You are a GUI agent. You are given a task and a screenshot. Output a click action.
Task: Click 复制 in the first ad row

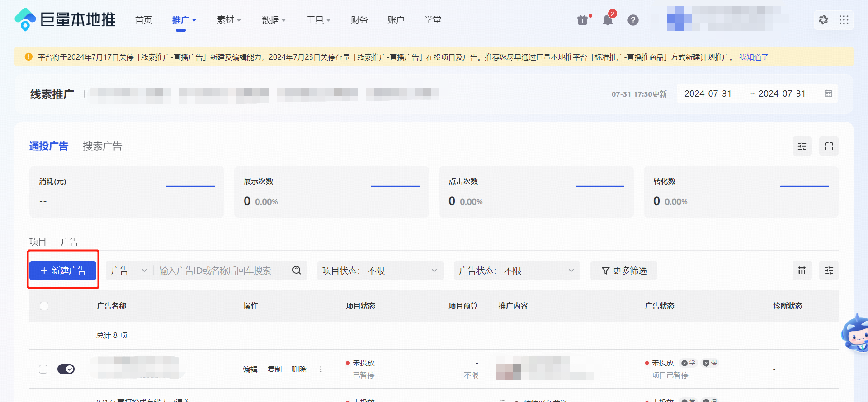(x=274, y=369)
